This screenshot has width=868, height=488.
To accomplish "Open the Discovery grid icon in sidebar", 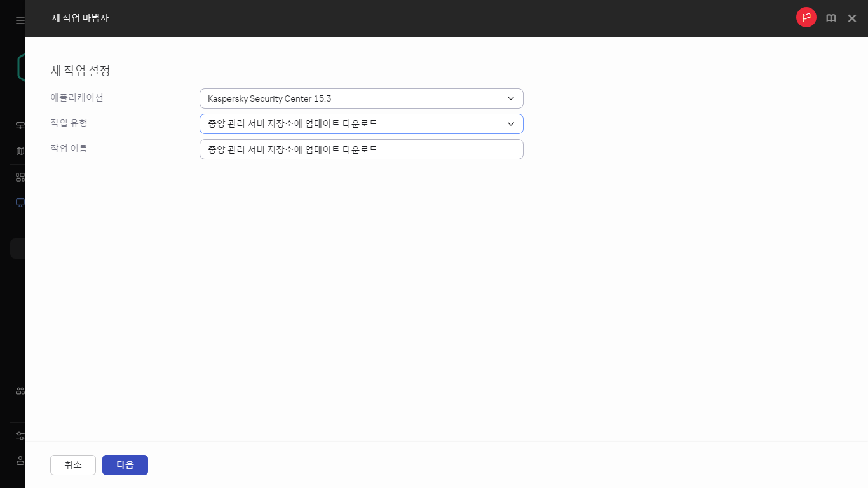I will tap(19, 177).
